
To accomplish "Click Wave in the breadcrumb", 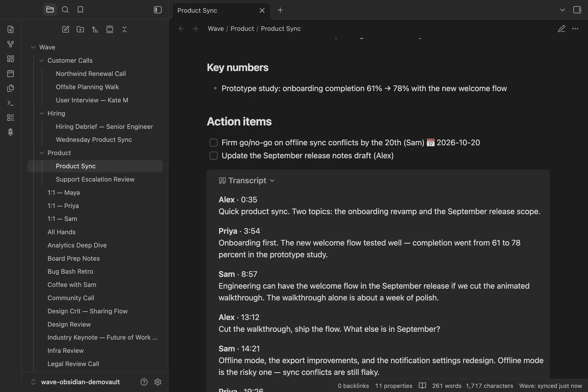I will click(216, 29).
